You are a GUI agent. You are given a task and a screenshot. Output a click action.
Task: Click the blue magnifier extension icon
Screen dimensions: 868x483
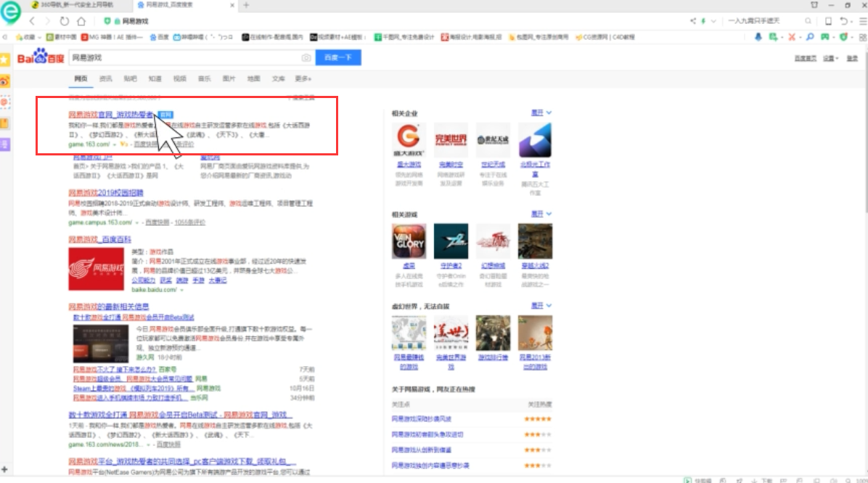click(810, 37)
